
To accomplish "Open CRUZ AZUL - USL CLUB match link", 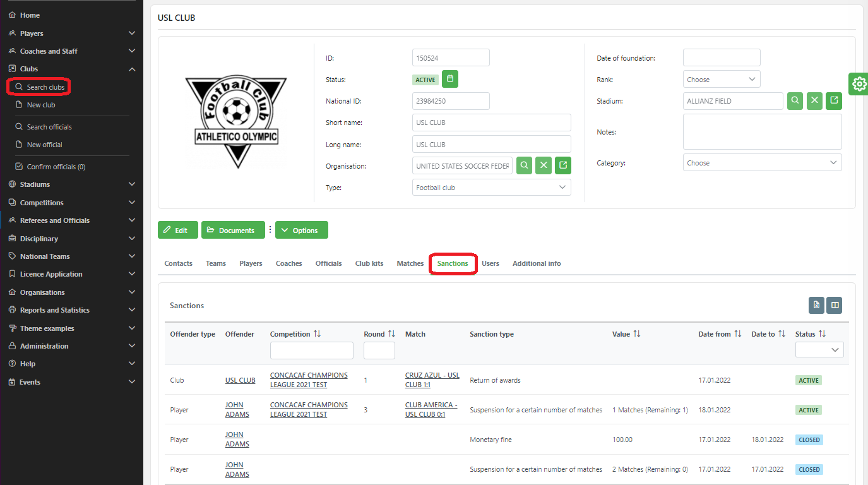I will 432,380.
